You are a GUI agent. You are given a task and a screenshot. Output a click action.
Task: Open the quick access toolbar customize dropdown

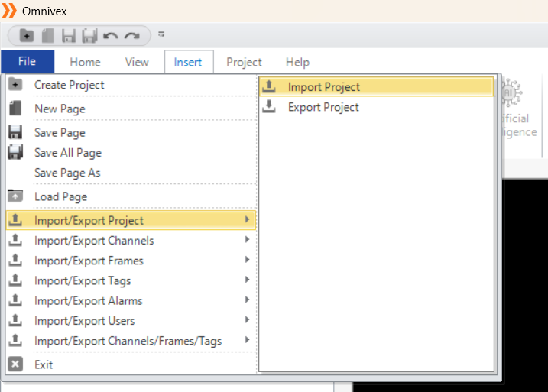coord(161,34)
